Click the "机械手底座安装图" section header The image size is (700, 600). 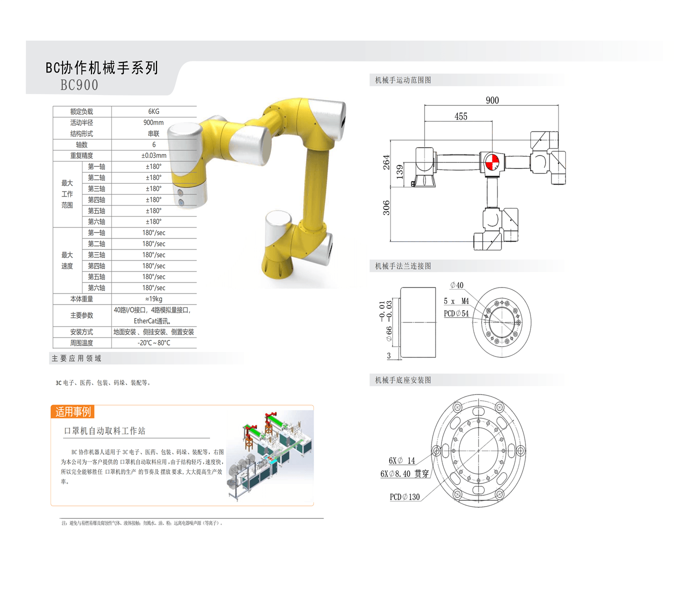(403, 380)
